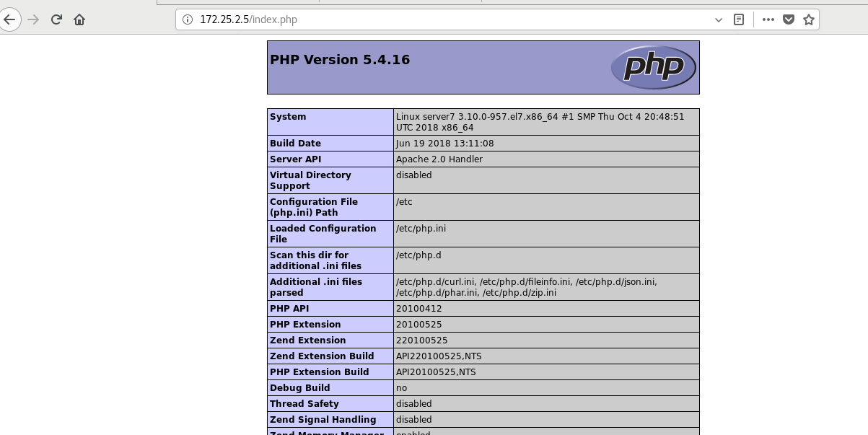Click the Linux server7 system value
Image resolution: width=868 pixels, height=435 pixels.
click(540, 122)
